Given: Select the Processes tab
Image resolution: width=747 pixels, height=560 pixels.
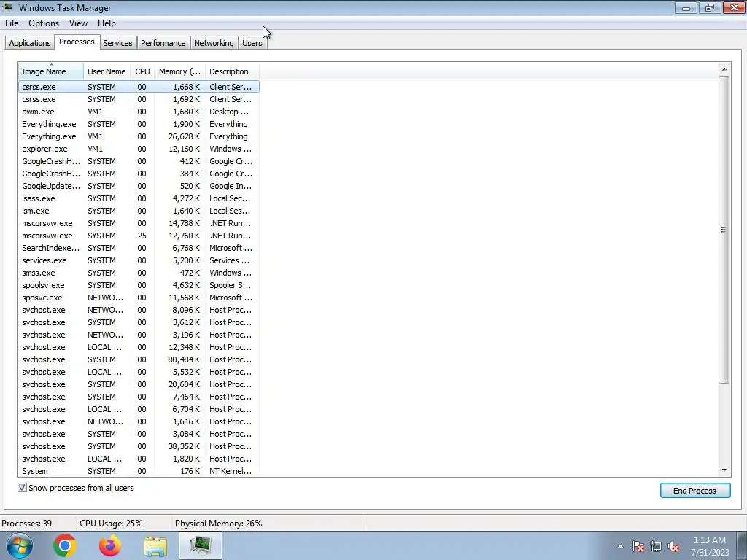Looking at the screenshot, I should 77,42.
